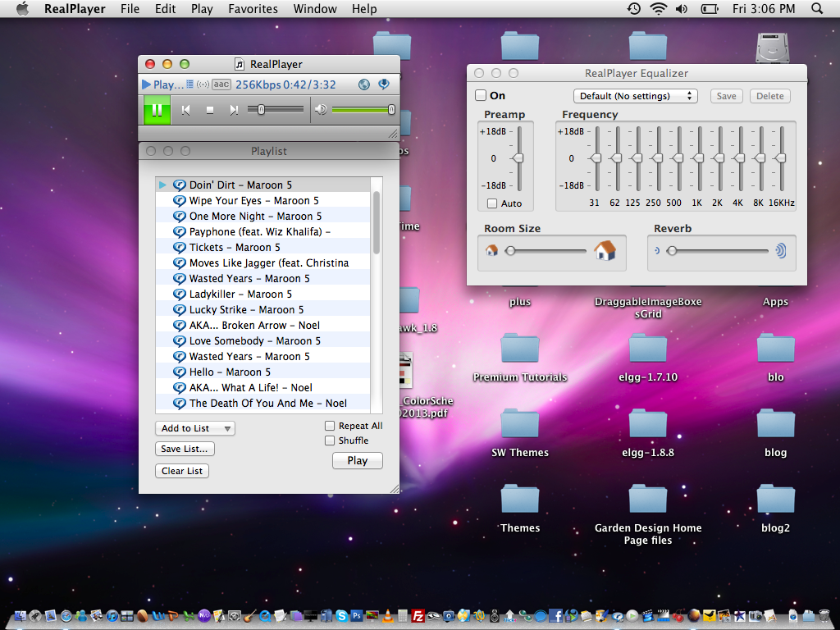This screenshot has width=840, height=630.
Task: Click the Preamp slider handle
Action: (518, 158)
